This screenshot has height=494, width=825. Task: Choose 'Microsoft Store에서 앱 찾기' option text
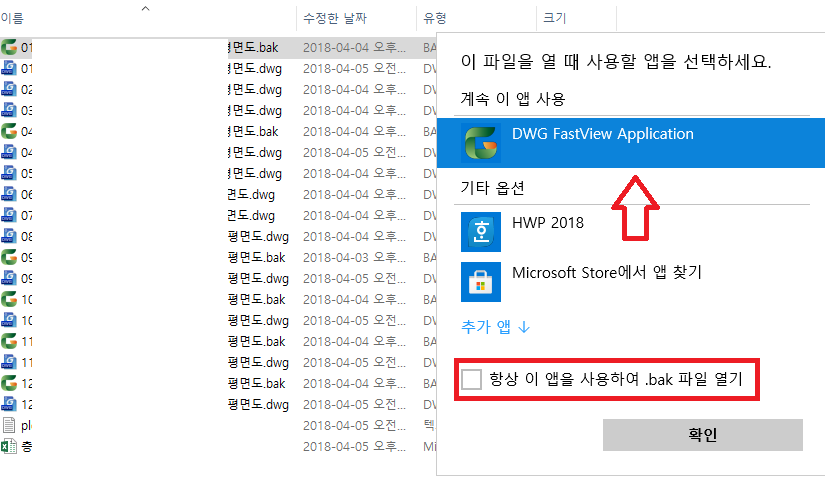tap(604, 272)
